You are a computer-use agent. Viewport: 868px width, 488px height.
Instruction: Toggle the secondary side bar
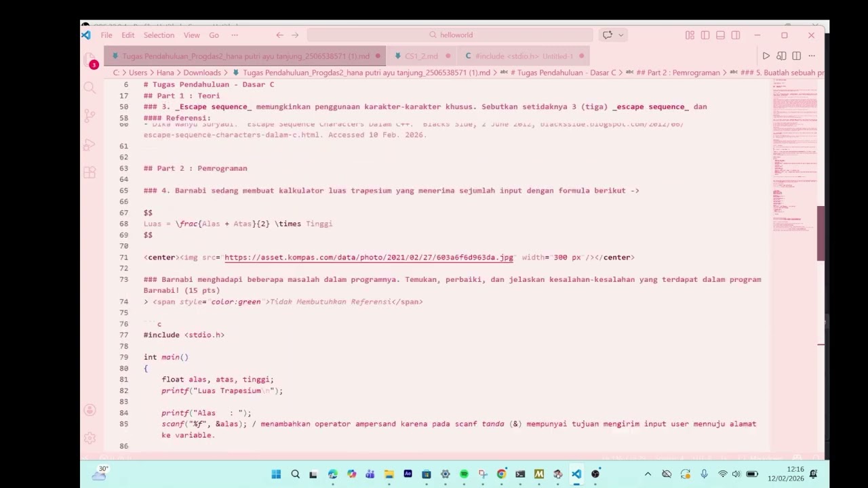point(736,35)
